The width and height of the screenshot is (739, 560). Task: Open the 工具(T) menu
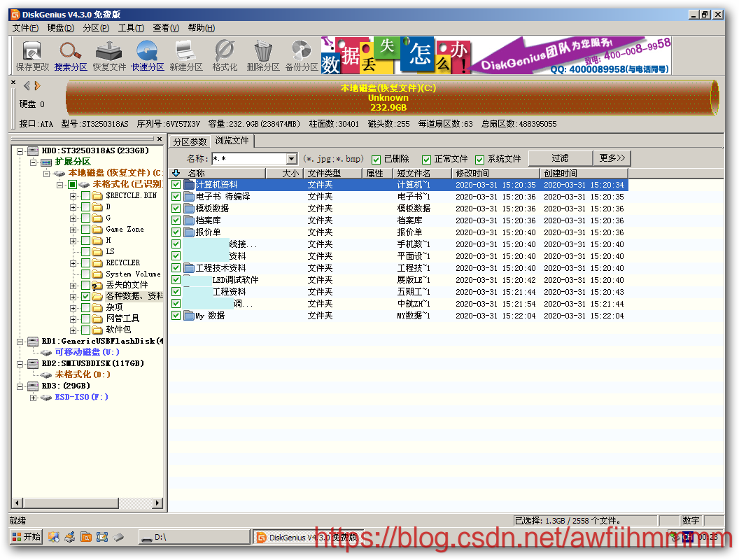pos(131,28)
